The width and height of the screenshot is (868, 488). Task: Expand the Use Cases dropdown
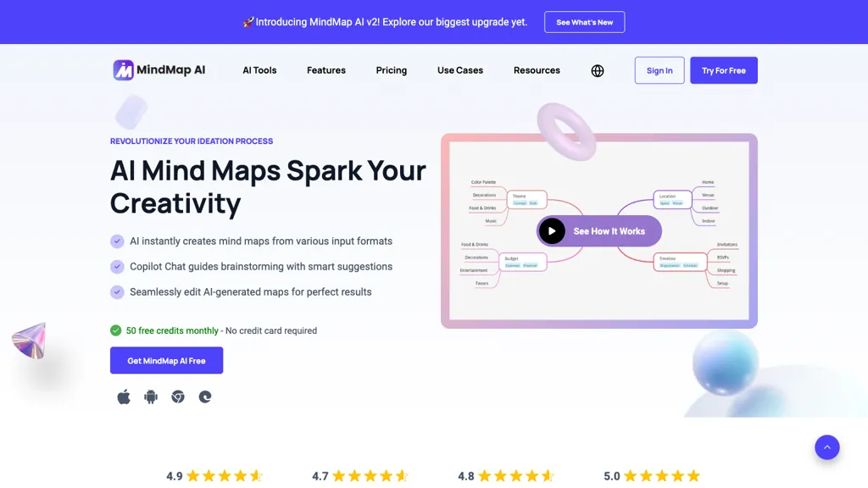pyautogui.click(x=459, y=70)
